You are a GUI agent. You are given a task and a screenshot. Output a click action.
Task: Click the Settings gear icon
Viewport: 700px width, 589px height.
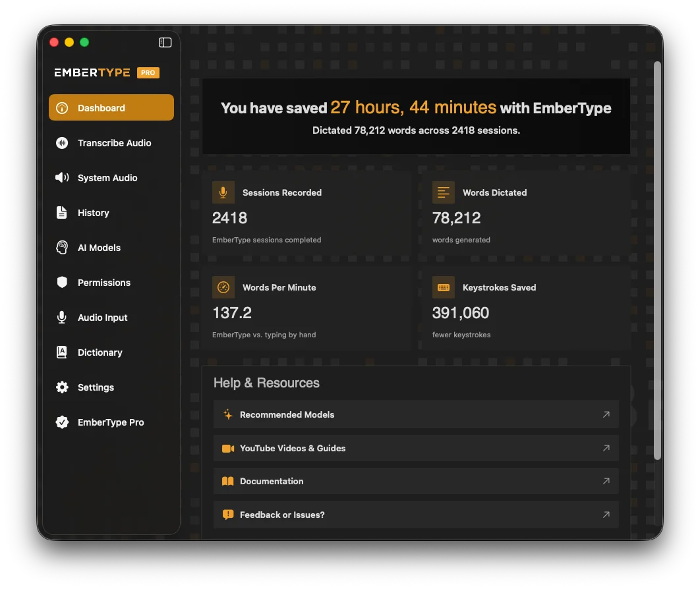click(x=62, y=387)
